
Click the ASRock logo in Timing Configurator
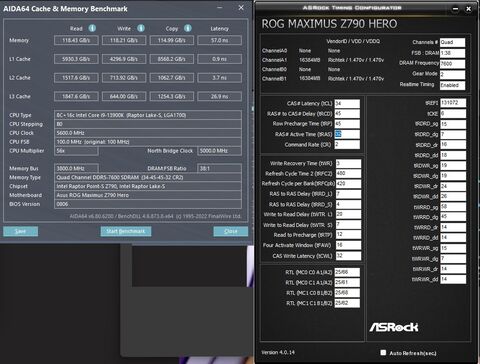coord(394,327)
